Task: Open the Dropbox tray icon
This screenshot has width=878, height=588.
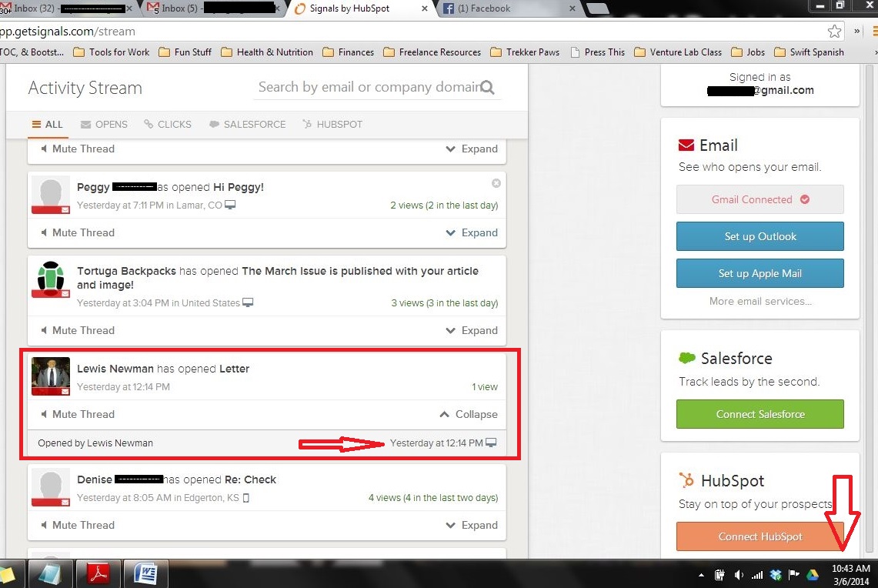Action: (776, 575)
